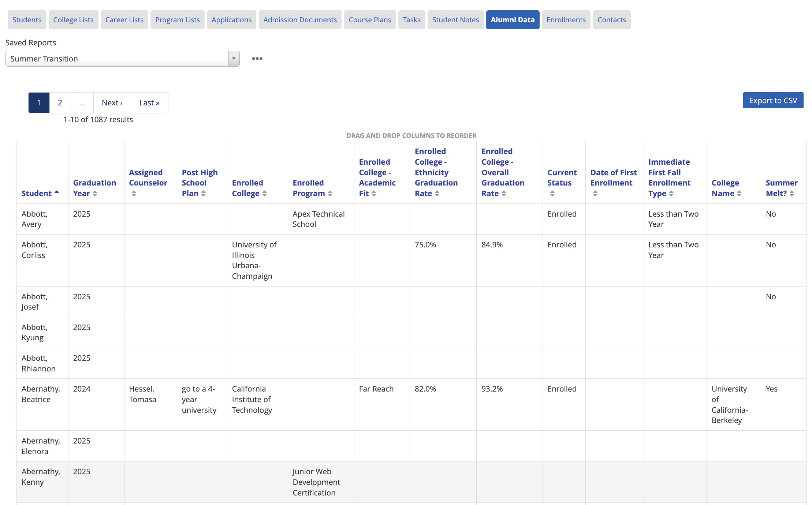Open the College Lists tab
Screen dimensions: 812x505
(x=73, y=20)
